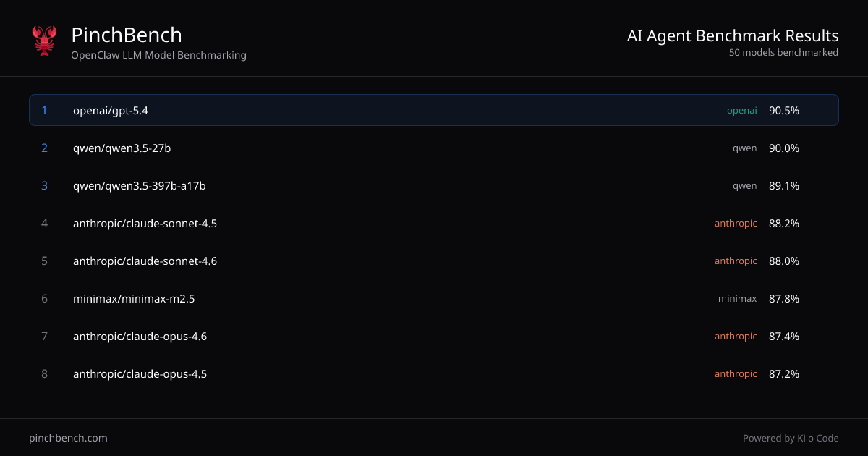
Task: Click the 50 models benchmarked label
Action: click(x=783, y=53)
